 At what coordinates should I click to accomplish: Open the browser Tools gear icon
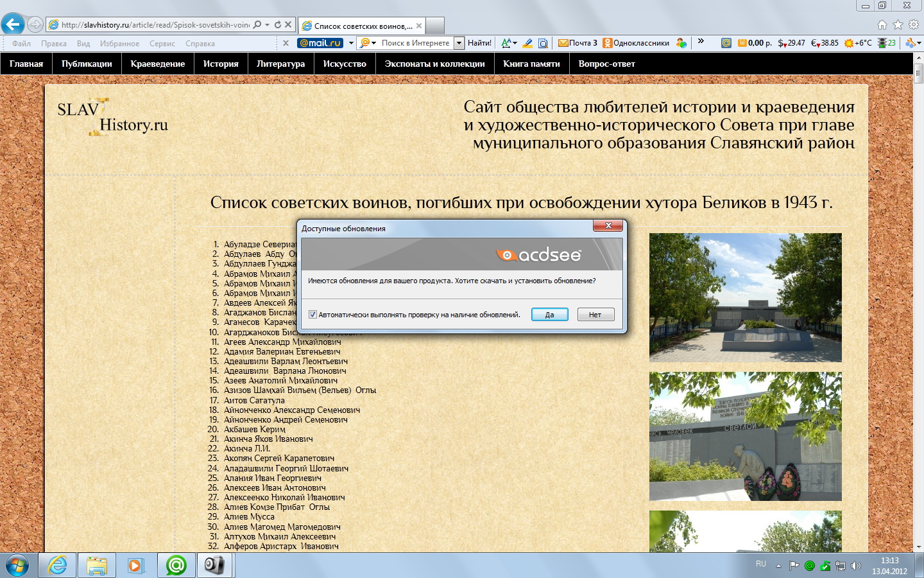913,25
